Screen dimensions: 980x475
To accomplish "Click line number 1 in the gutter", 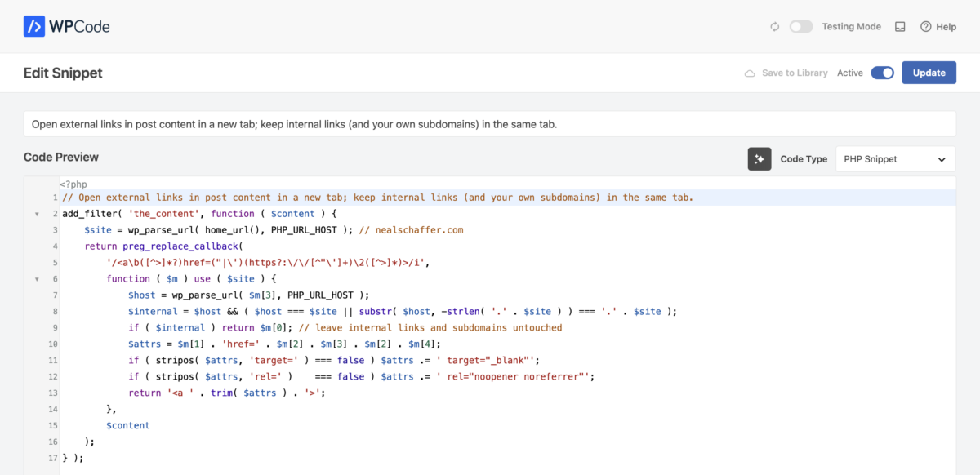I will pos(55,198).
